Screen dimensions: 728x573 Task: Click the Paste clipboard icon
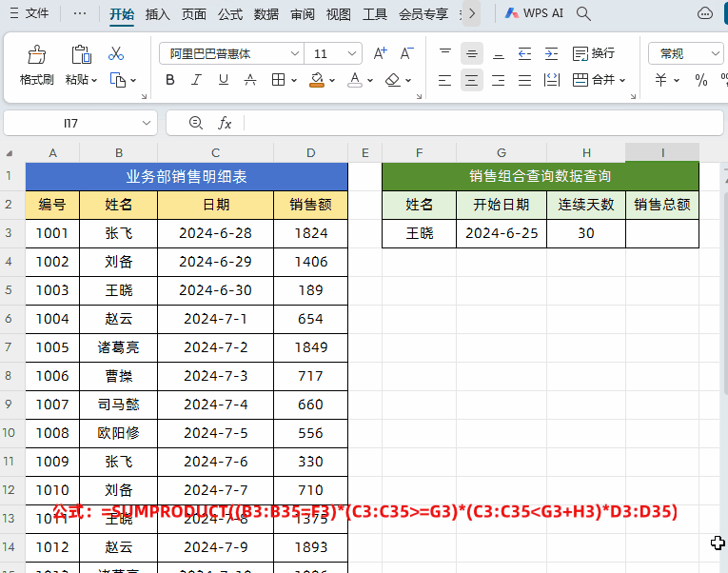[81, 55]
